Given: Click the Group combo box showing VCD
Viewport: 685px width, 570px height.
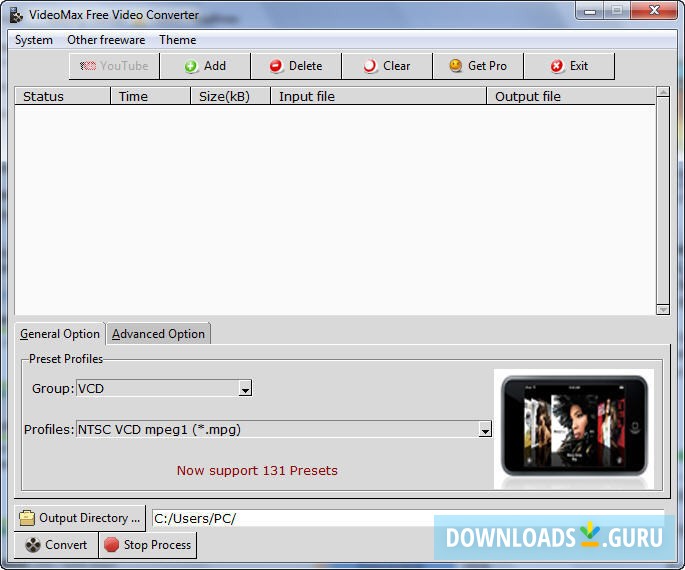Looking at the screenshot, I should [164, 388].
